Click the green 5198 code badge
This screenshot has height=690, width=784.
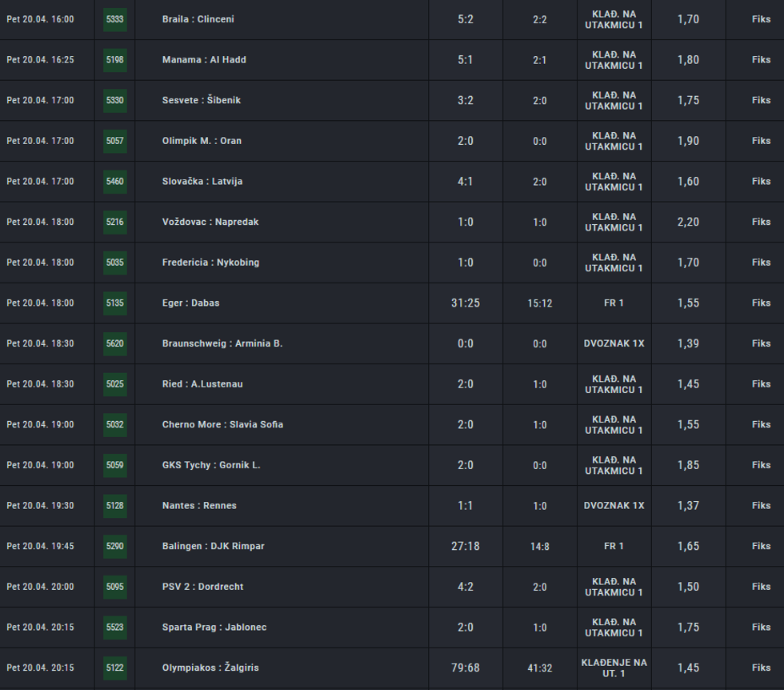[x=115, y=60]
